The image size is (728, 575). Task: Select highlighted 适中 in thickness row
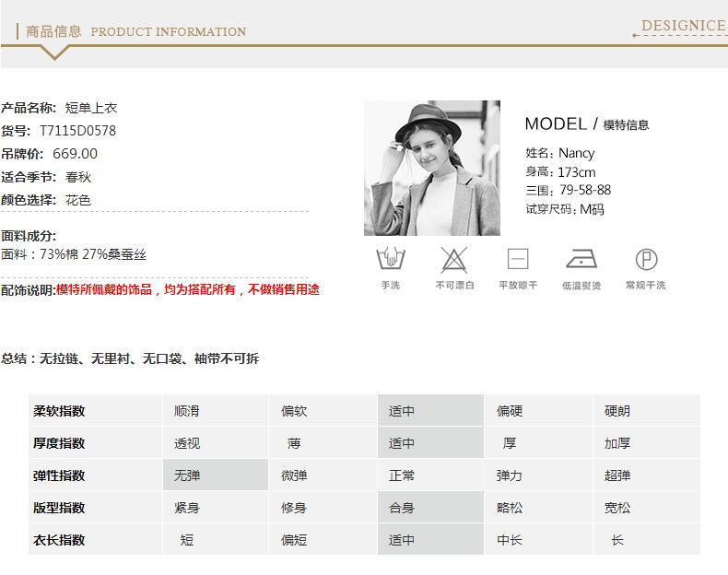click(429, 443)
